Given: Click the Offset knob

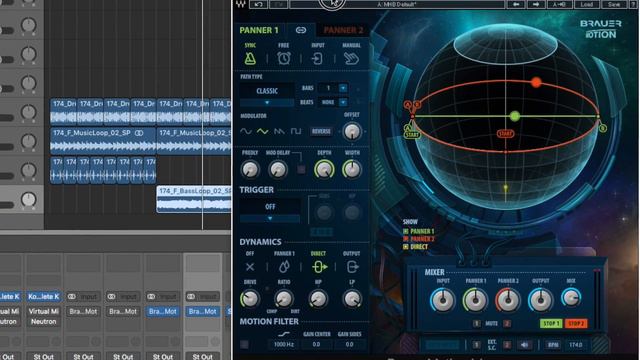Looking at the screenshot, I should (x=352, y=131).
